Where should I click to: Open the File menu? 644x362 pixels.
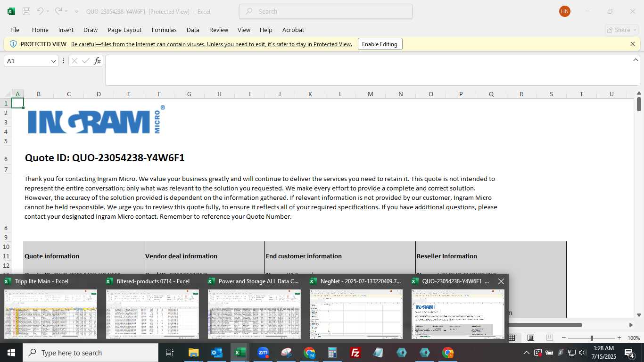tap(15, 30)
